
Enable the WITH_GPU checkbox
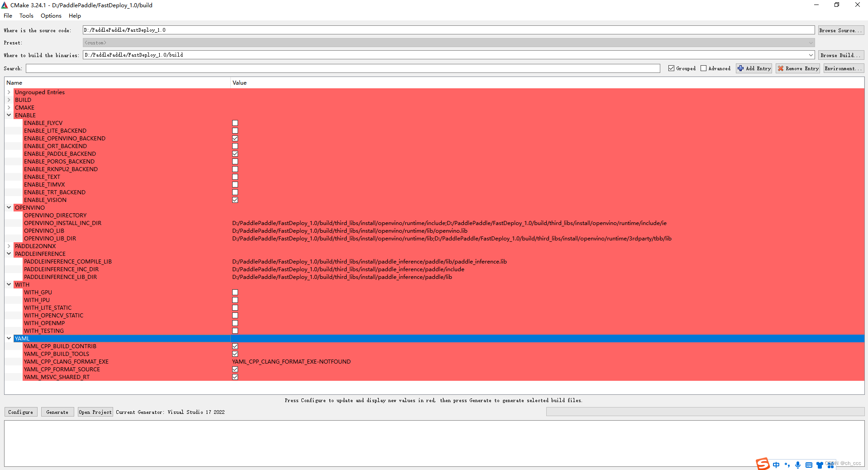coord(235,293)
